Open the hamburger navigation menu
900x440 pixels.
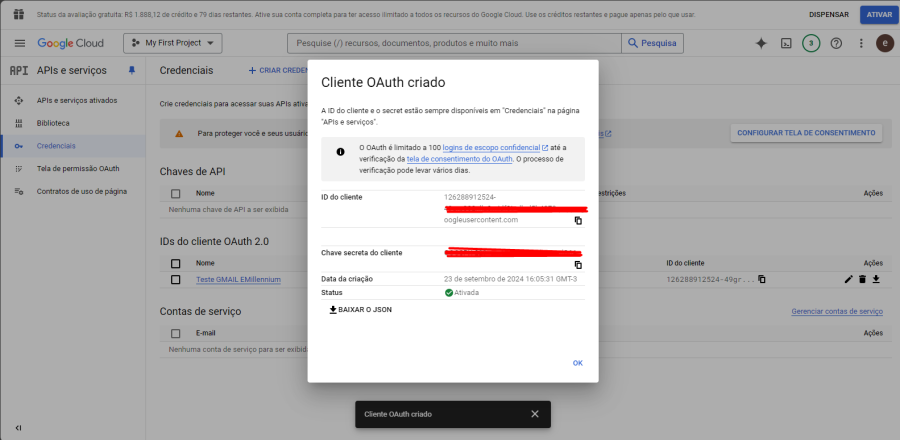tap(20, 43)
